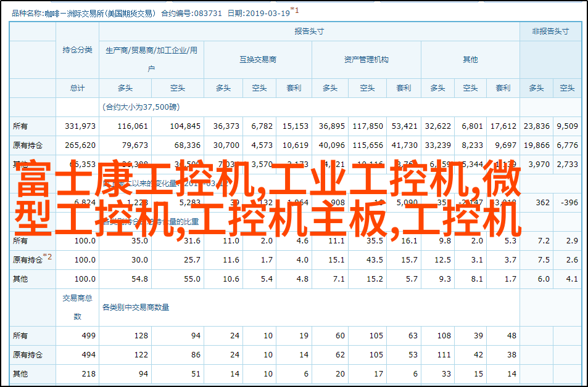The height and width of the screenshot is (387, 588).
Task: Click the trader count 499
Action: [89, 336]
